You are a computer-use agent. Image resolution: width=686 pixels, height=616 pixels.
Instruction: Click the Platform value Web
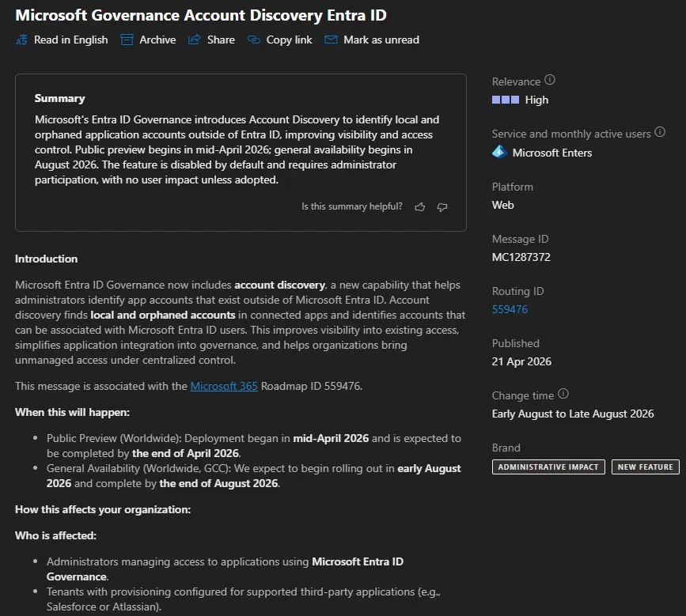tap(502, 205)
